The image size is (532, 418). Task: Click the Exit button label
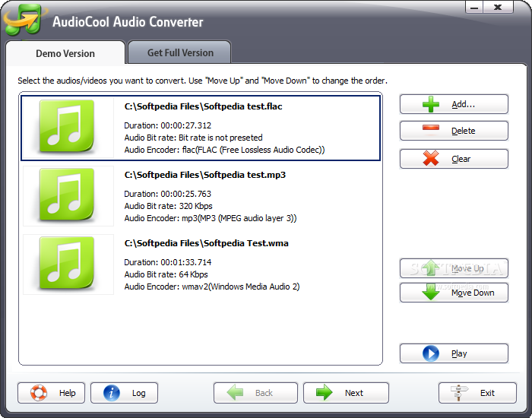(487, 393)
